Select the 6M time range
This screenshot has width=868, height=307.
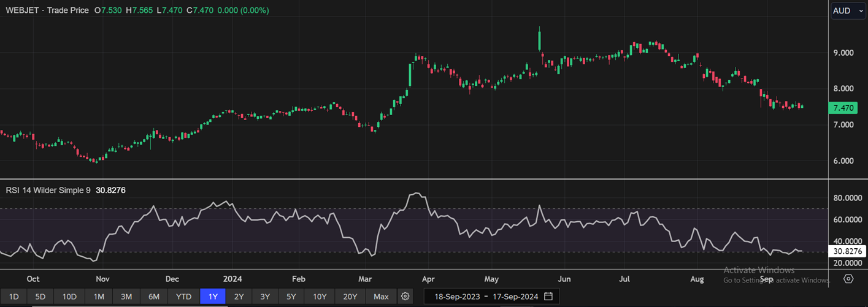154,297
